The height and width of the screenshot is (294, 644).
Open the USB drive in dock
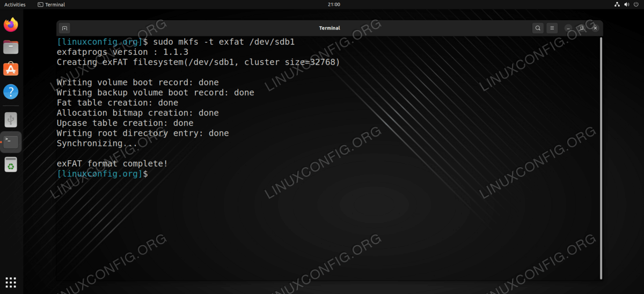(x=11, y=119)
